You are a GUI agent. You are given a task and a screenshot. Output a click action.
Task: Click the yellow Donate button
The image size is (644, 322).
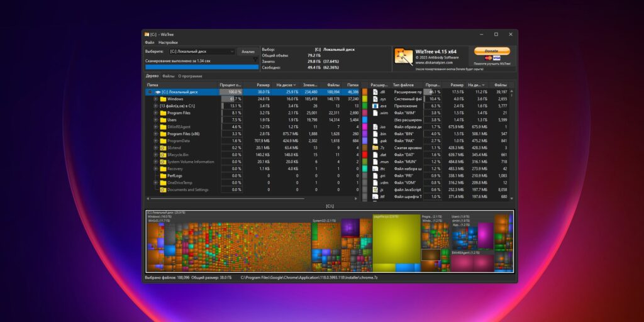pos(492,51)
